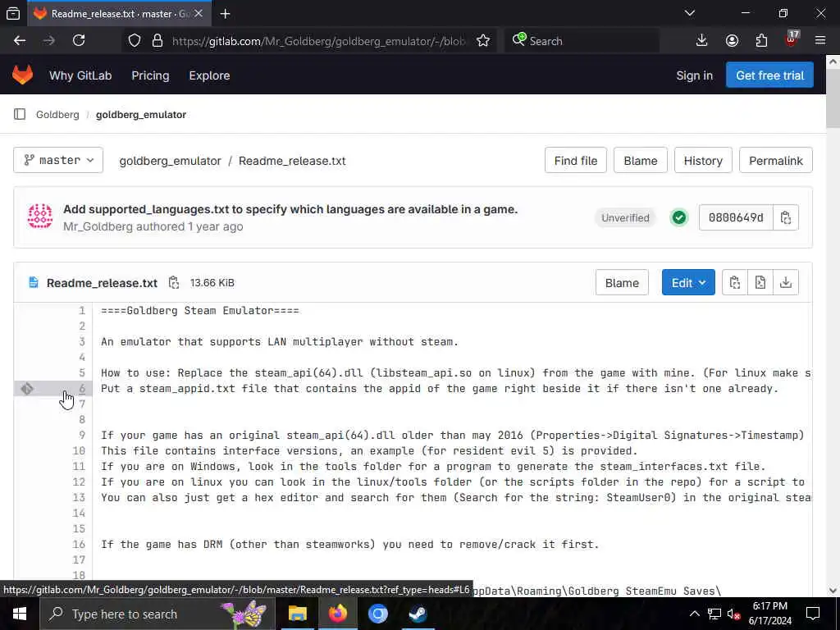The image size is (840, 630).
Task: Open the Windows Start menu
Action: point(20,614)
